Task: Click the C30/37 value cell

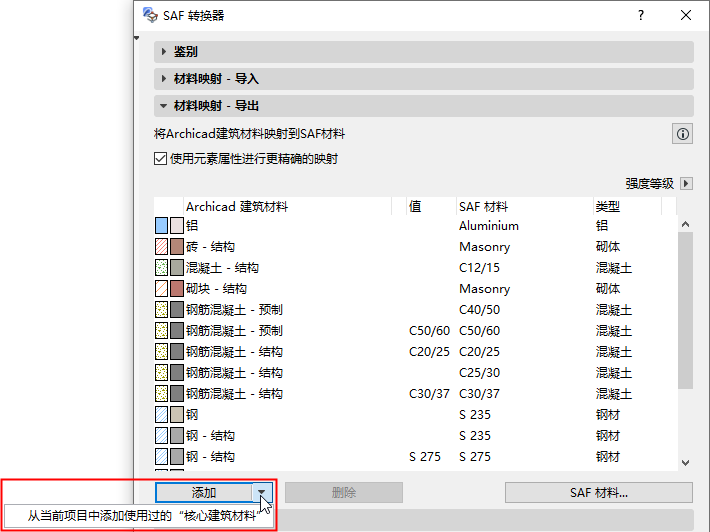Action: (x=429, y=393)
